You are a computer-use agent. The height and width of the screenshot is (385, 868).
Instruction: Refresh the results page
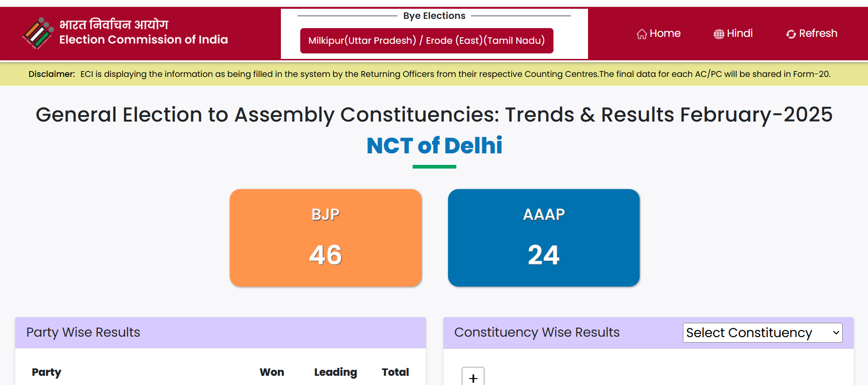812,34
